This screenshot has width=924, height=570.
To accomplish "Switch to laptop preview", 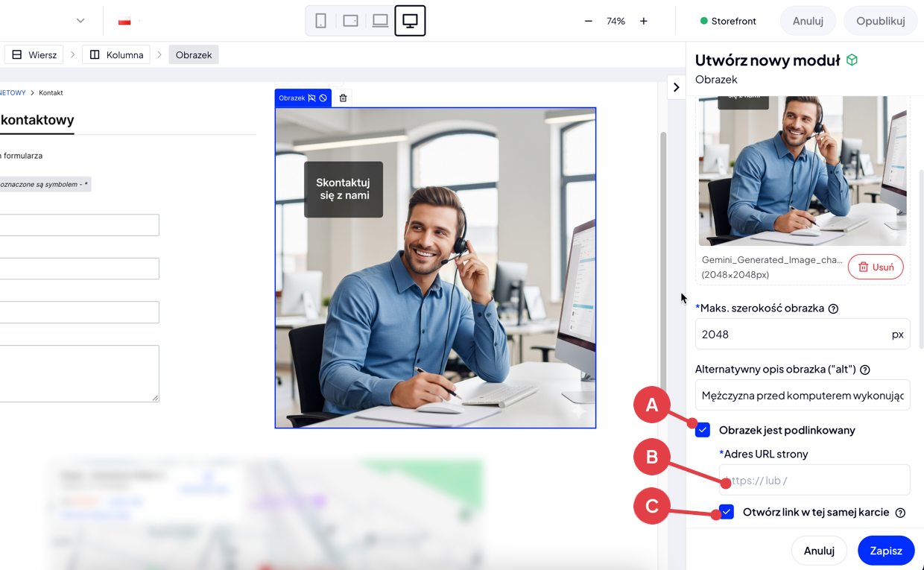I will pyautogui.click(x=380, y=21).
